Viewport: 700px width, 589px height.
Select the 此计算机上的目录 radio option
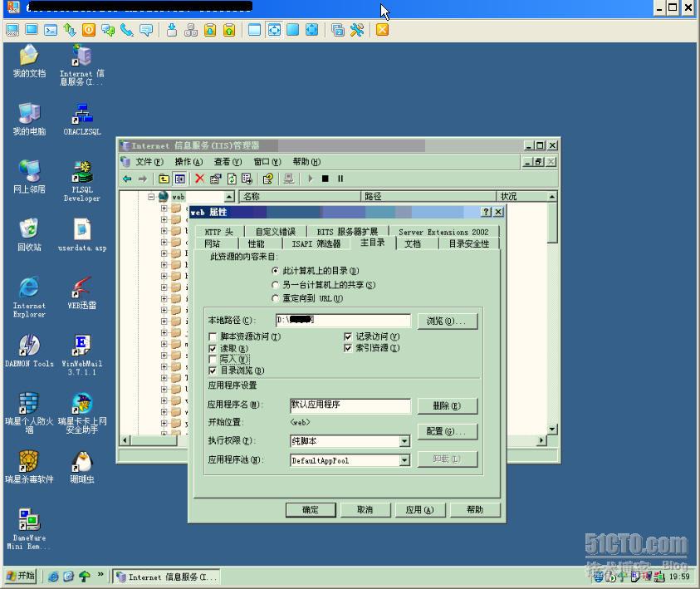click(276, 271)
